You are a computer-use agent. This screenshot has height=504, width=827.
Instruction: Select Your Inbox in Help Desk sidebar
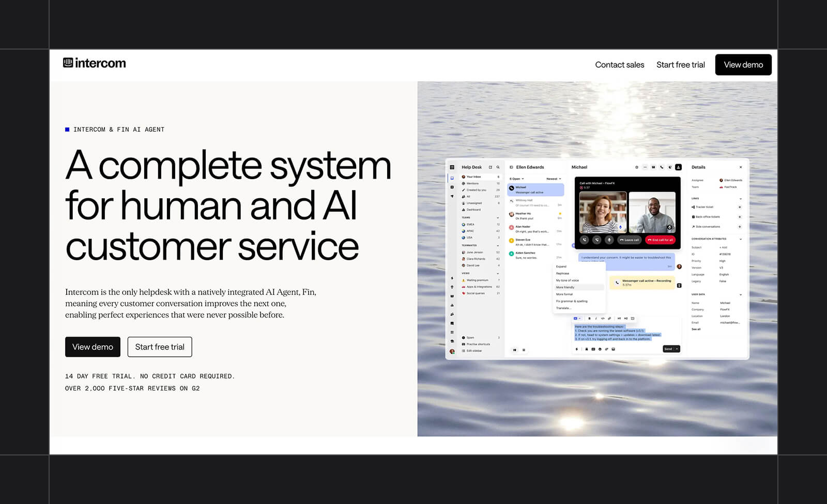tap(481, 177)
